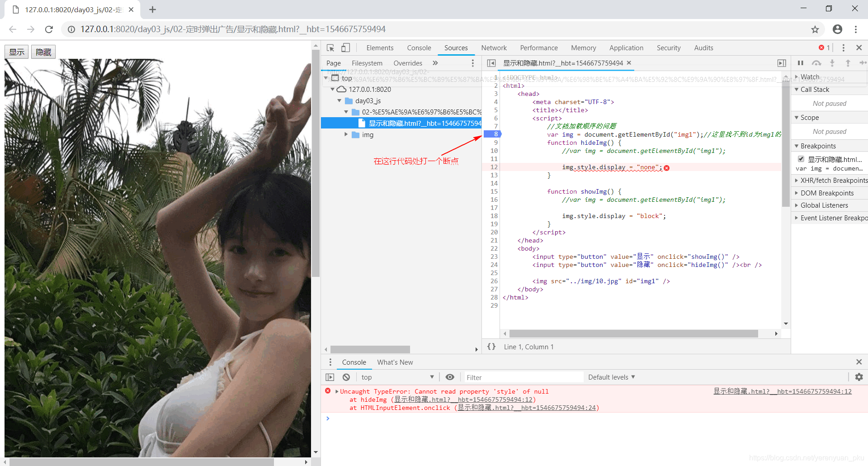The image size is (868, 466).
Task: Click the 隐藏 button on the page
Action: tap(43, 52)
